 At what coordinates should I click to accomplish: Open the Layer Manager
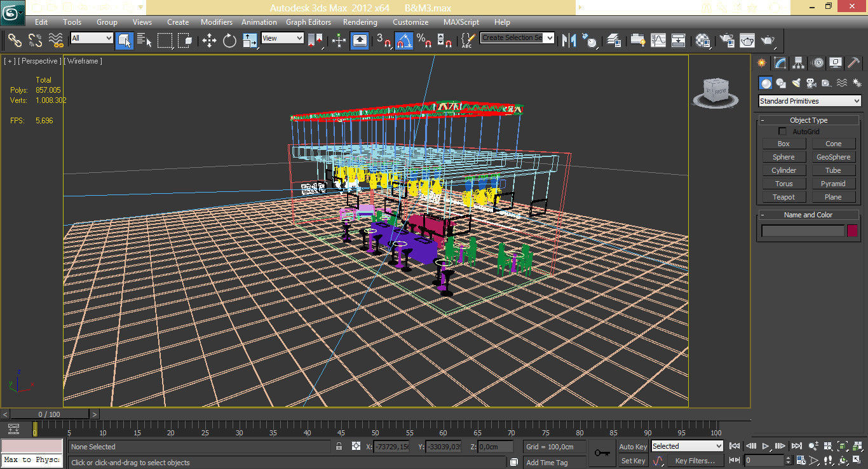pos(614,41)
